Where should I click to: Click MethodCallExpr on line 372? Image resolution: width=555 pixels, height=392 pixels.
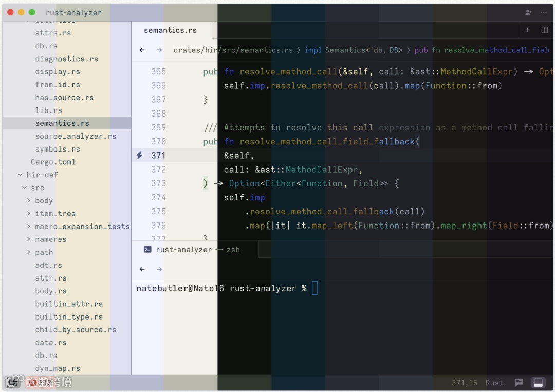click(x=322, y=170)
